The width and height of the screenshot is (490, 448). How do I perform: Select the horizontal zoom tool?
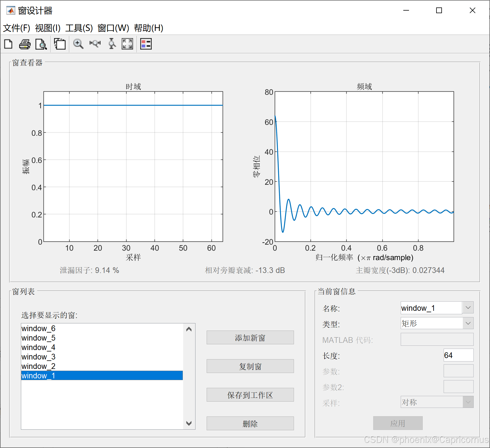pos(95,44)
